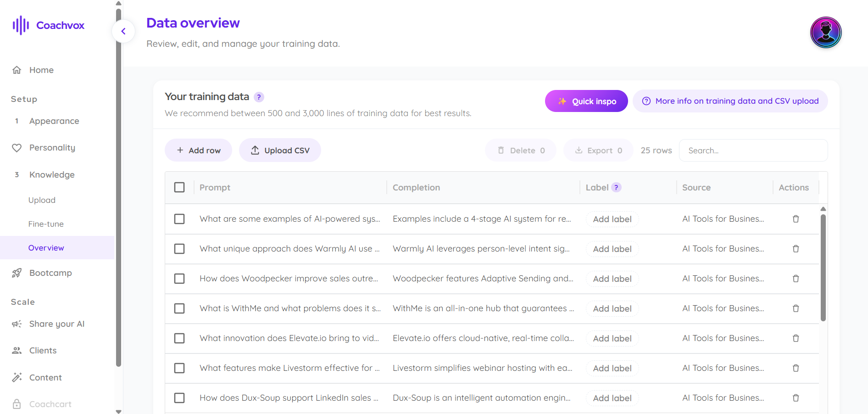The width and height of the screenshot is (868, 414).
Task: Click the '25 rows' count text
Action: pyautogui.click(x=656, y=150)
